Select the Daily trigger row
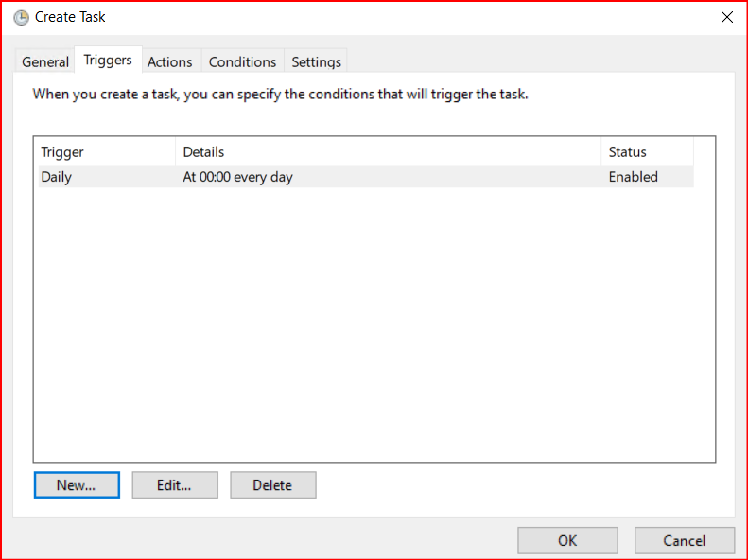The image size is (748, 560). tap(57, 177)
